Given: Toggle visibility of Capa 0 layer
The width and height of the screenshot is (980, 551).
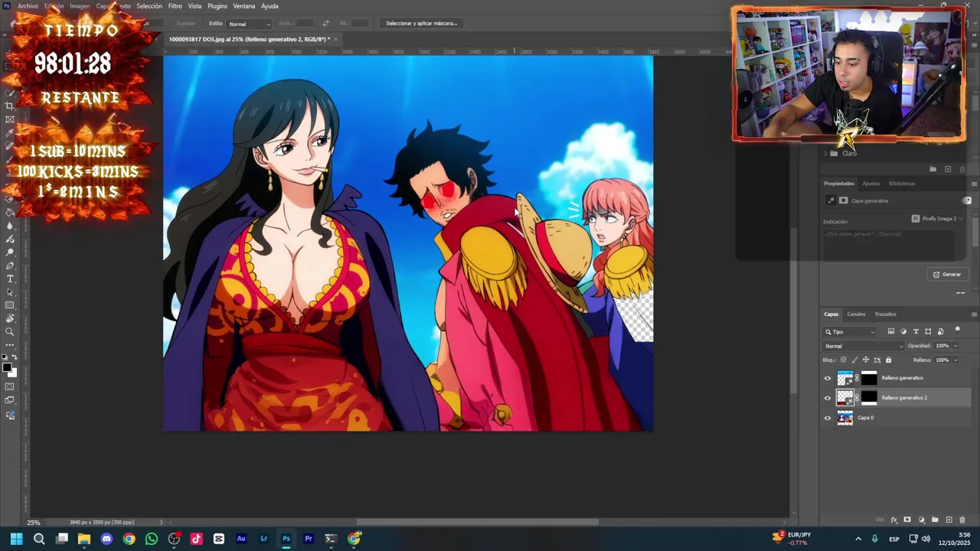Looking at the screenshot, I should (827, 418).
